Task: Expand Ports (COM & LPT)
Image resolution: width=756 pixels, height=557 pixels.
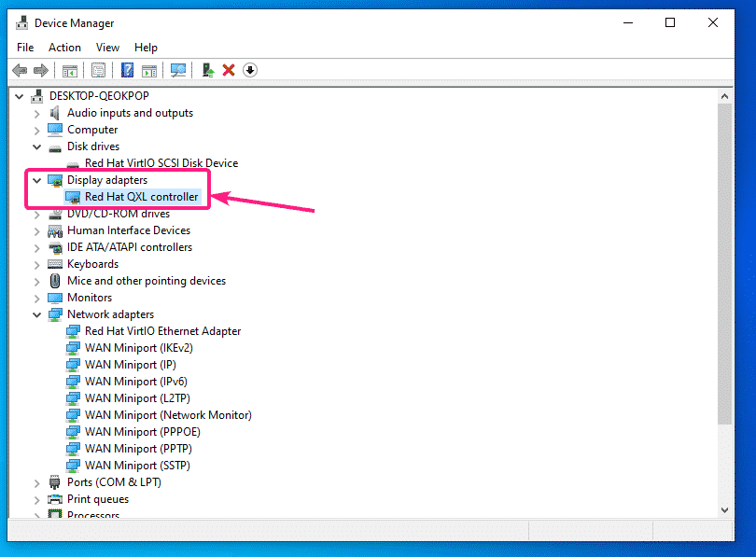Action: click(37, 482)
